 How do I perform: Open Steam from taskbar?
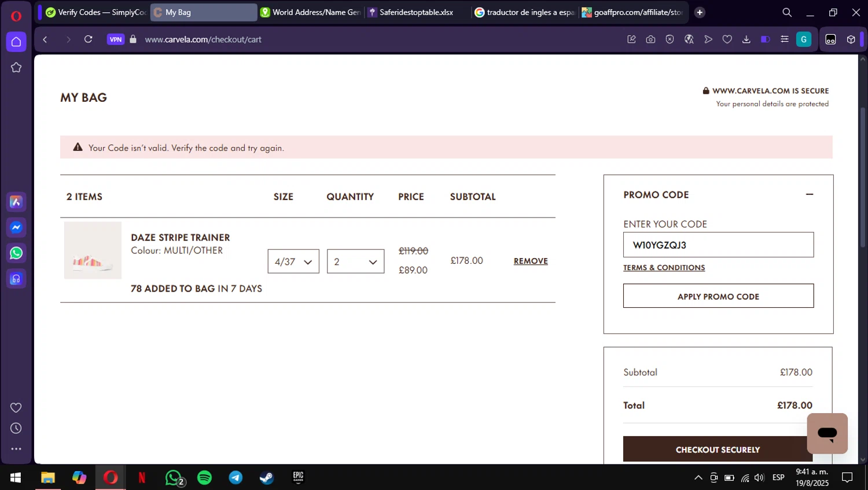(267, 478)
